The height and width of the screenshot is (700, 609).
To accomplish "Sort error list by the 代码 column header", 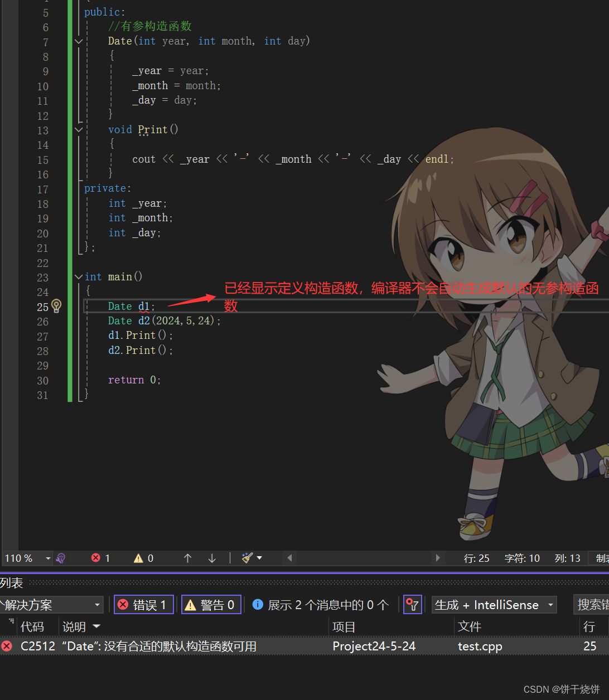I will pos(32,627).
